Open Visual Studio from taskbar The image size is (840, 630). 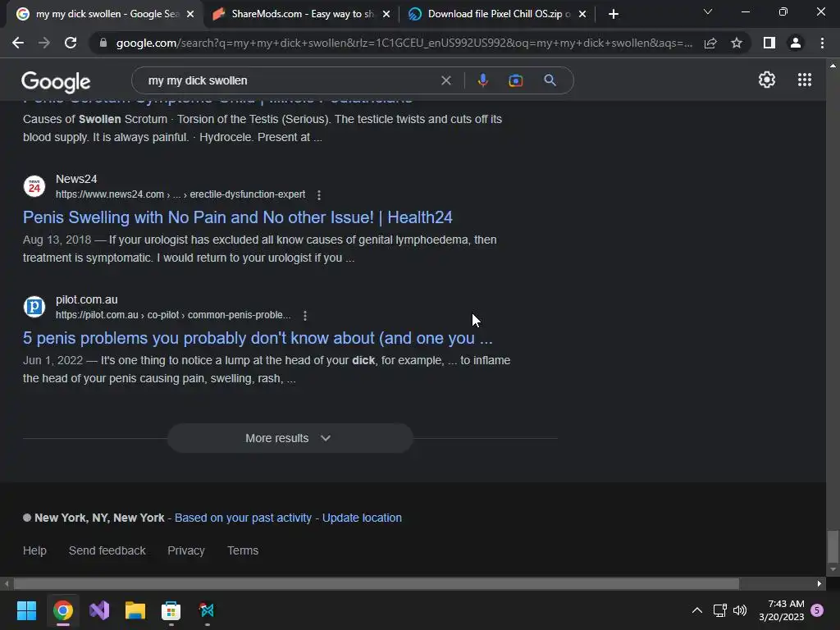(x=99, y=610)
